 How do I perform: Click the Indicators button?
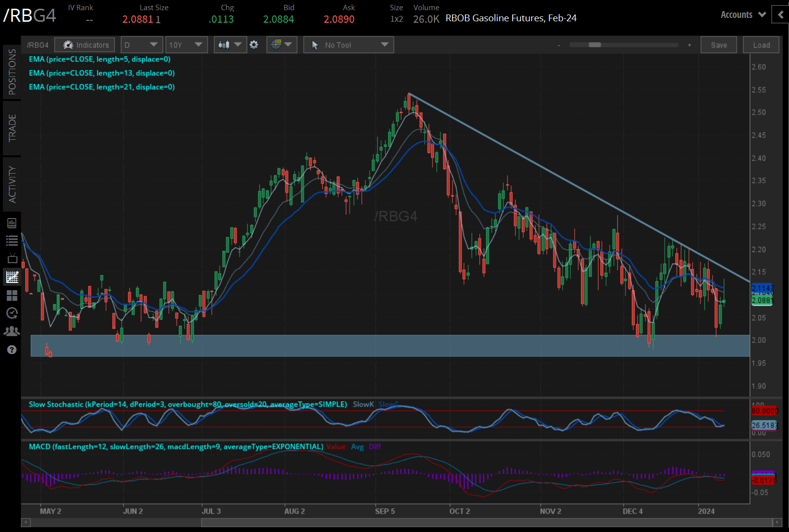(x=85, y=45)
